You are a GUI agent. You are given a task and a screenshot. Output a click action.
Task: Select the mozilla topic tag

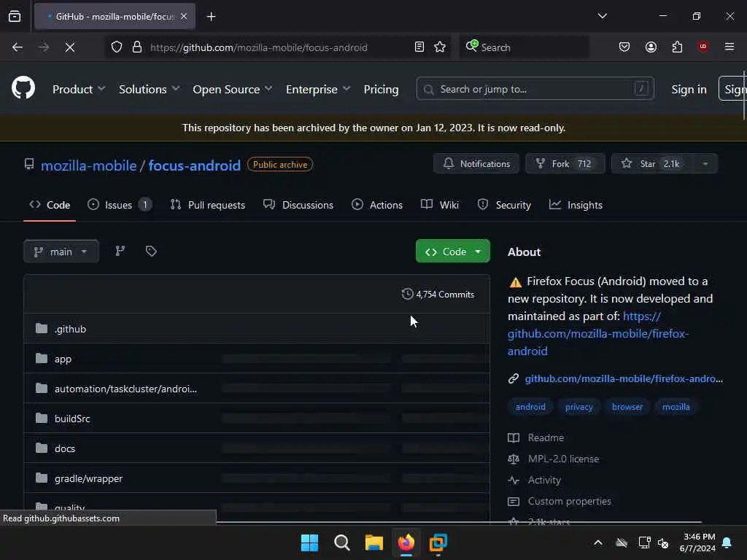click(676, 407)
